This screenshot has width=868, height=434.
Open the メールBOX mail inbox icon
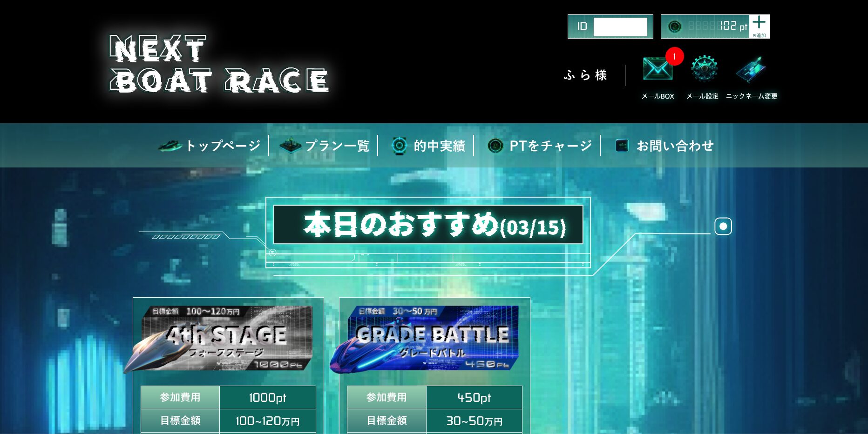657,68
